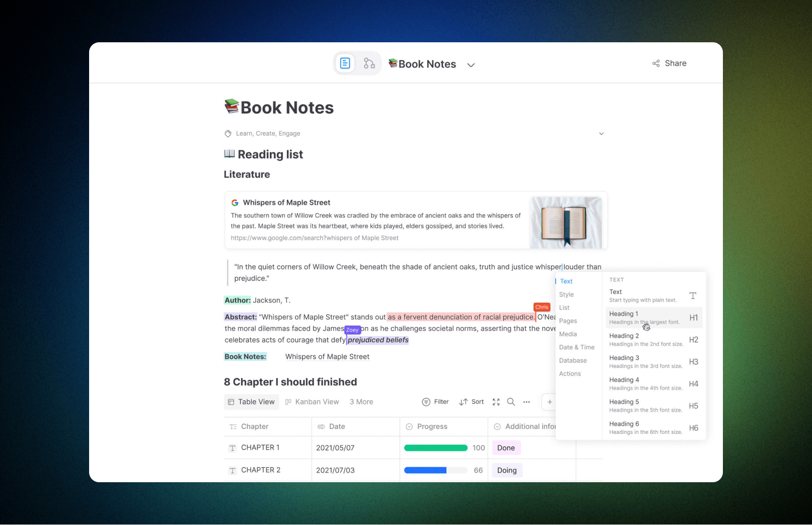
Task: Click the Progress column header
Action: pyautogui.click(x=444, y=426)
